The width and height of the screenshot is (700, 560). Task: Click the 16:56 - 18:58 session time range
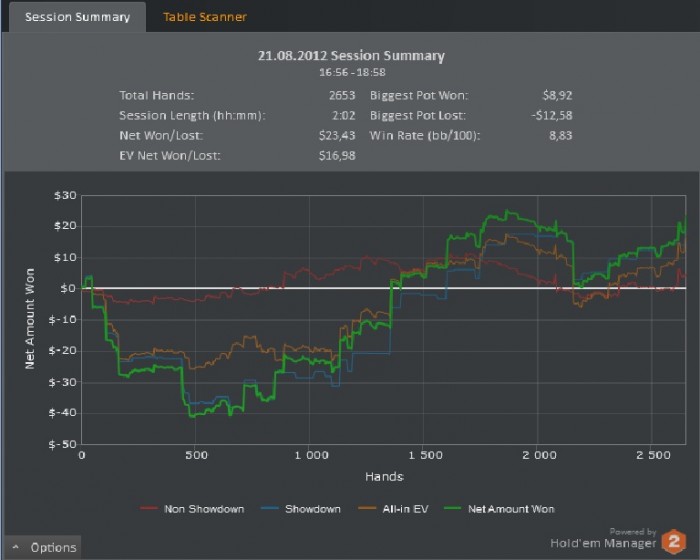[350, 73]
